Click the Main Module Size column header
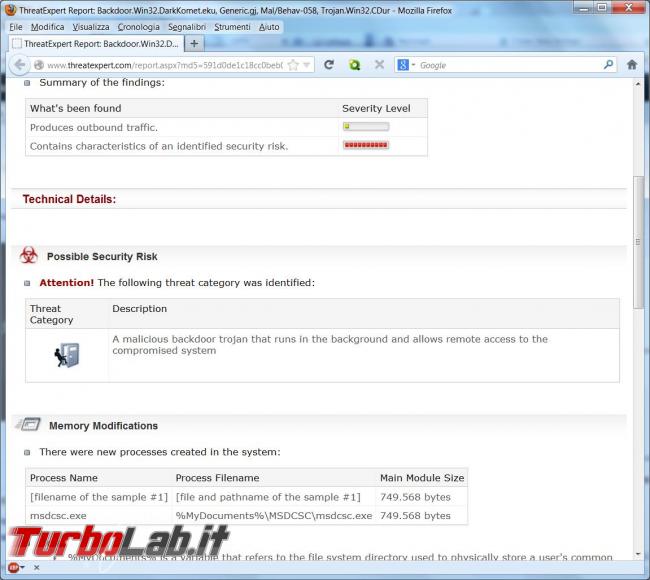Image resolution: width=650 pixels, height=580 pixels. coord(422,478)
